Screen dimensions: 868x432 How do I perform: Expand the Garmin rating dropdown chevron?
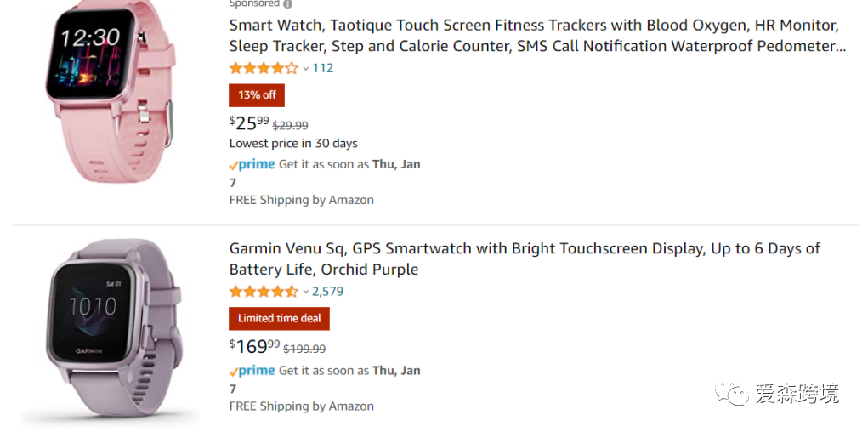(306, 292)
